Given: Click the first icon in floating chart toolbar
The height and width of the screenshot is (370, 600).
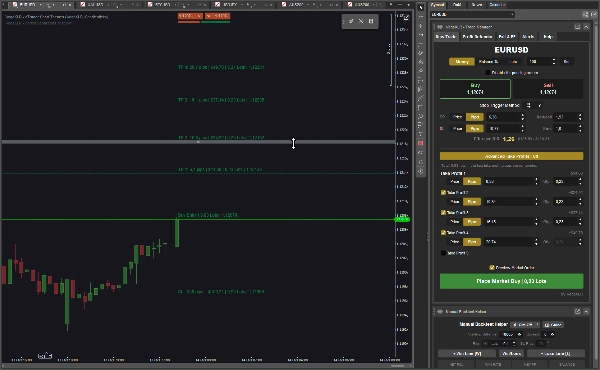Looking at the screenshot, I should tap(351, 21).
